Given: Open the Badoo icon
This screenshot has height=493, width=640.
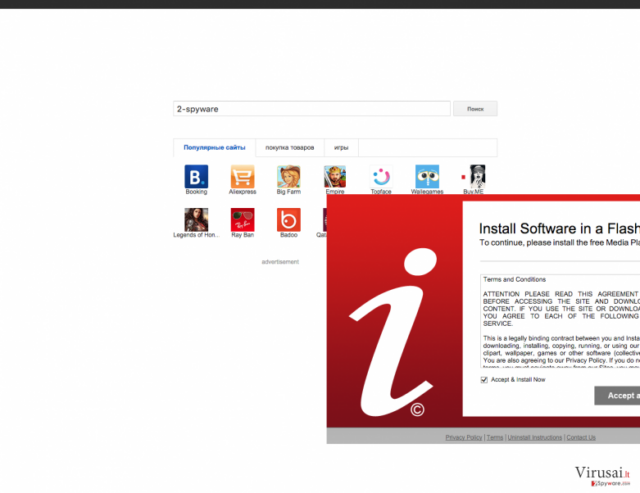Looking at the screenshot, I should coord(289,220).
